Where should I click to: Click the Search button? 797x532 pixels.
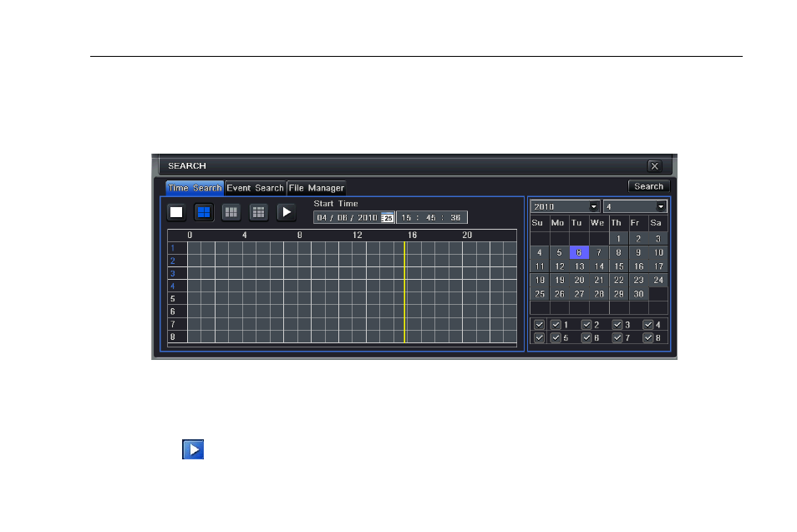pos(648,186)
